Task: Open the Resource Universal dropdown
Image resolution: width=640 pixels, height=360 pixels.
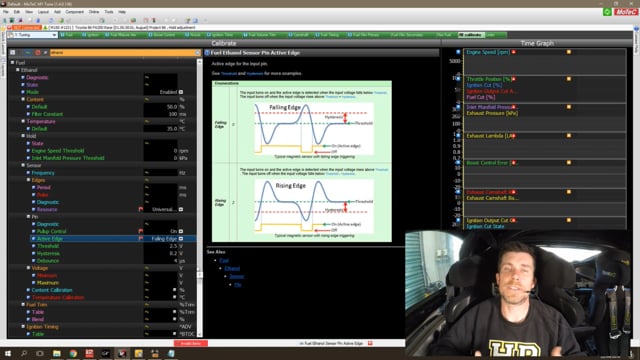Action: point(181,209)
